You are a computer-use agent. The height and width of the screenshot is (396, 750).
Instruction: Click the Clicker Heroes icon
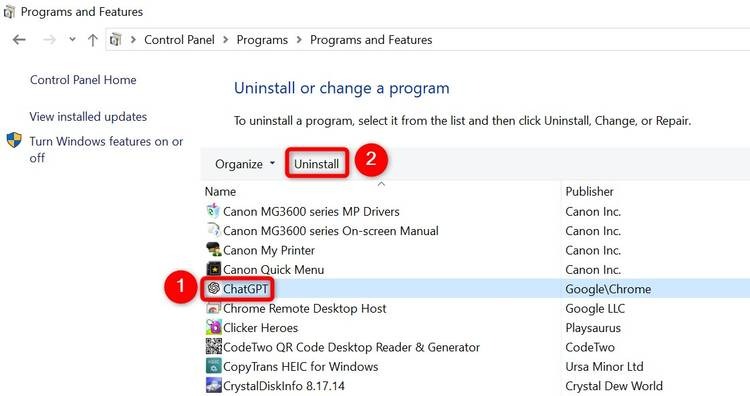click(213, 328)
